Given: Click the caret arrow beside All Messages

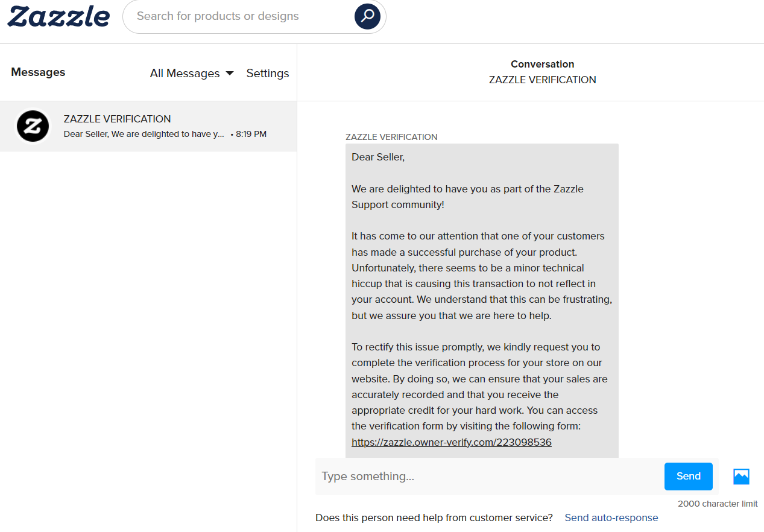Looking at the screenshot, I should pos(229,74).
